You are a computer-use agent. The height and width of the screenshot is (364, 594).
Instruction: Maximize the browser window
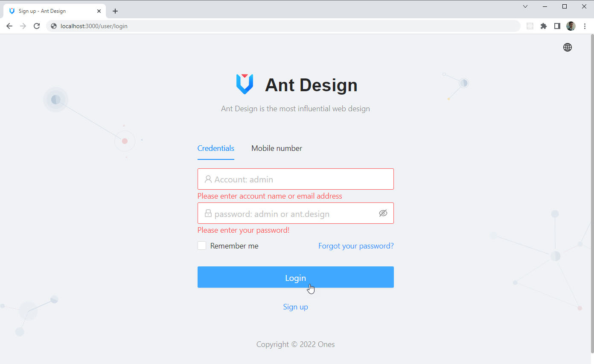565,6
